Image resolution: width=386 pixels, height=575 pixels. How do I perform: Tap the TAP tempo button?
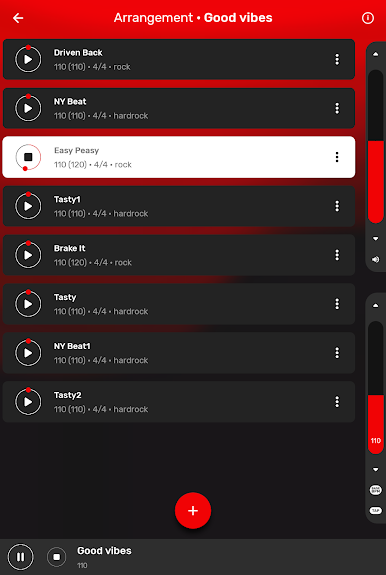375,510
